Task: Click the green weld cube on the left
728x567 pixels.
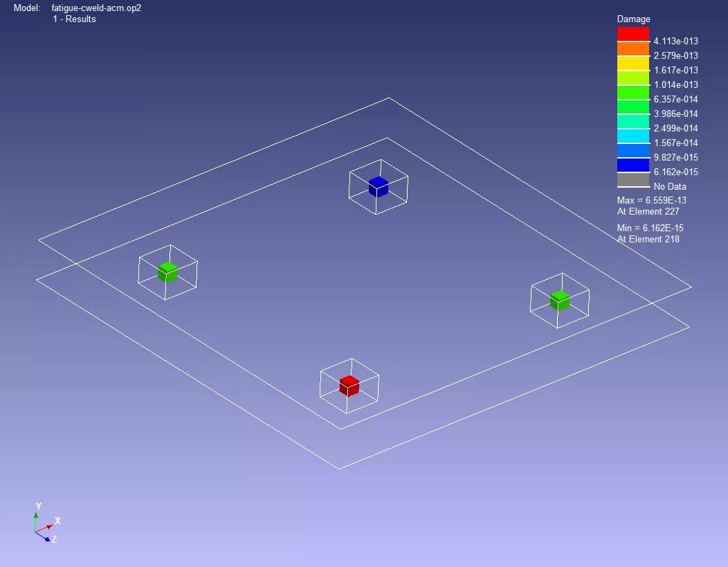Action: pyautogui.click(x=167, y=272)
